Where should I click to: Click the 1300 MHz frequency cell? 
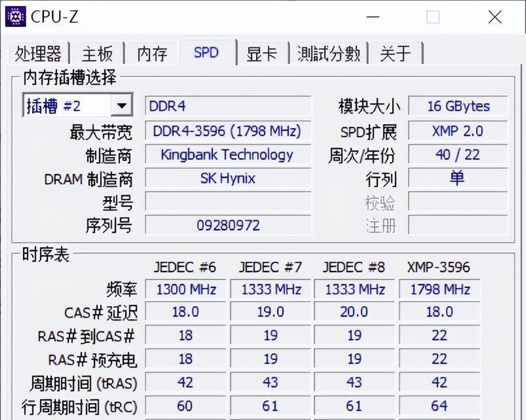[x=185, y=289]
